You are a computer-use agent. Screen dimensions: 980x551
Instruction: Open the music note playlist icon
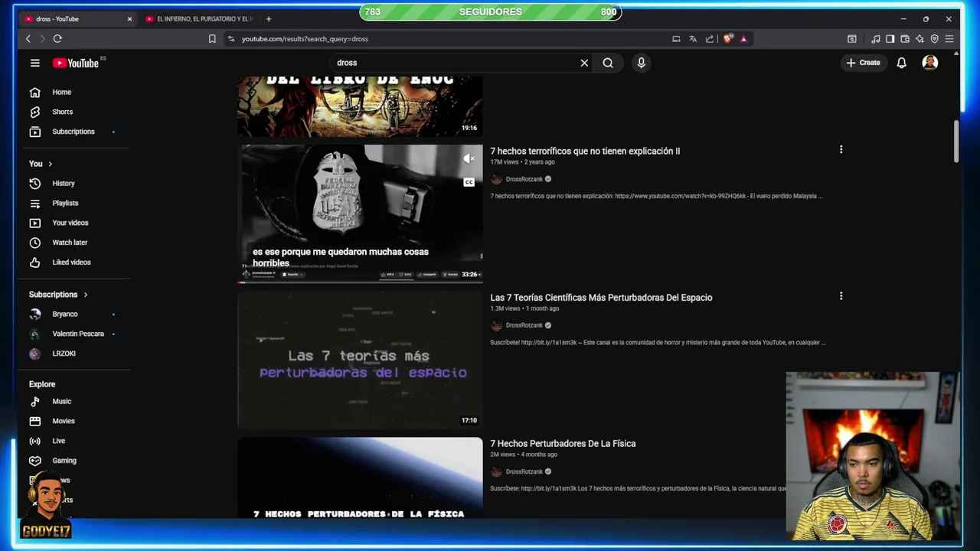pyautogui.click(x=876, y=38)
